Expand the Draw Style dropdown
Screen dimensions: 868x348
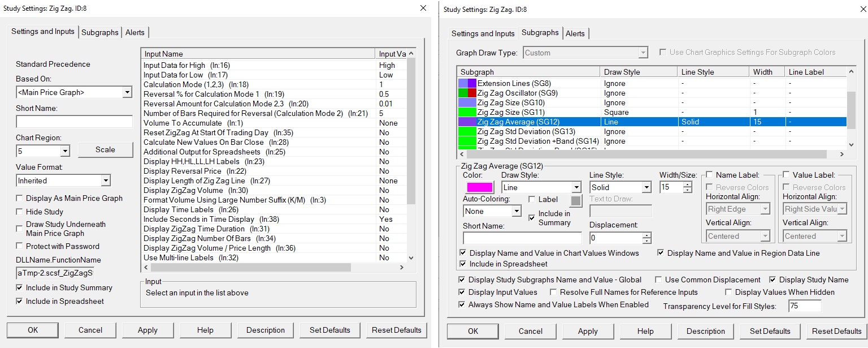click(x=576, y=187)
